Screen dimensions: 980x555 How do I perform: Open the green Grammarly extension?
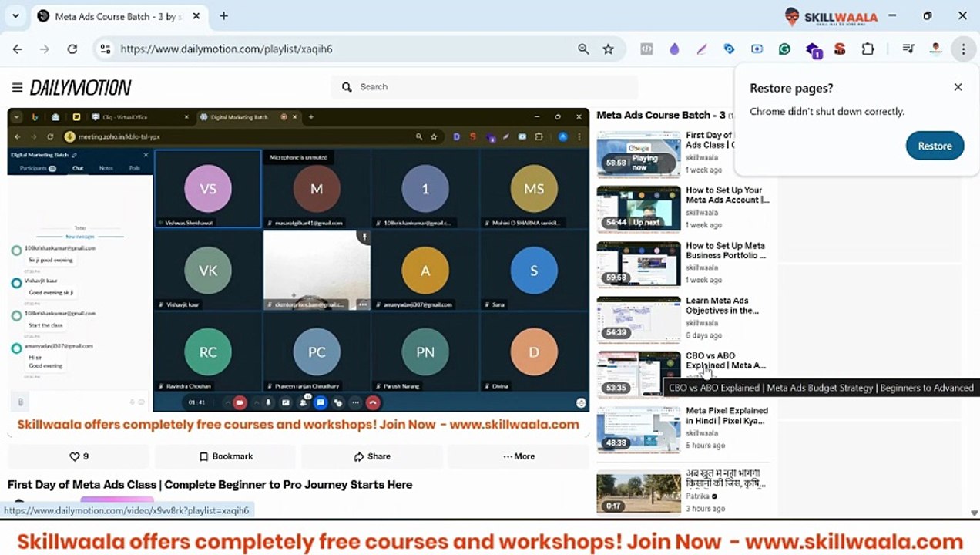click(784, 49)
